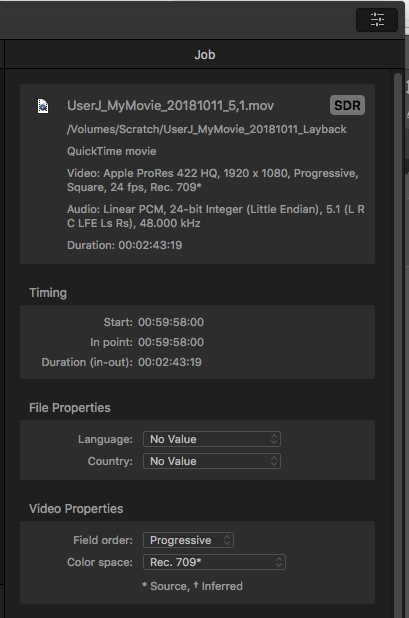Toggle the inspector pane button
This screenshot has height=618, width=409.
[x=377, y=19]
